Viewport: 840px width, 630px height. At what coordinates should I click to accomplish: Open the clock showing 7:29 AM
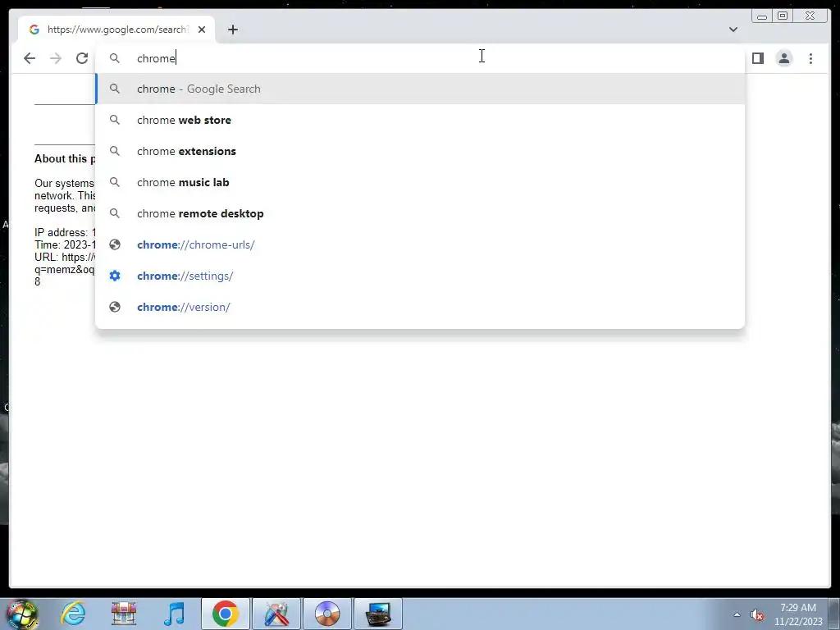(x=798, y=614)
